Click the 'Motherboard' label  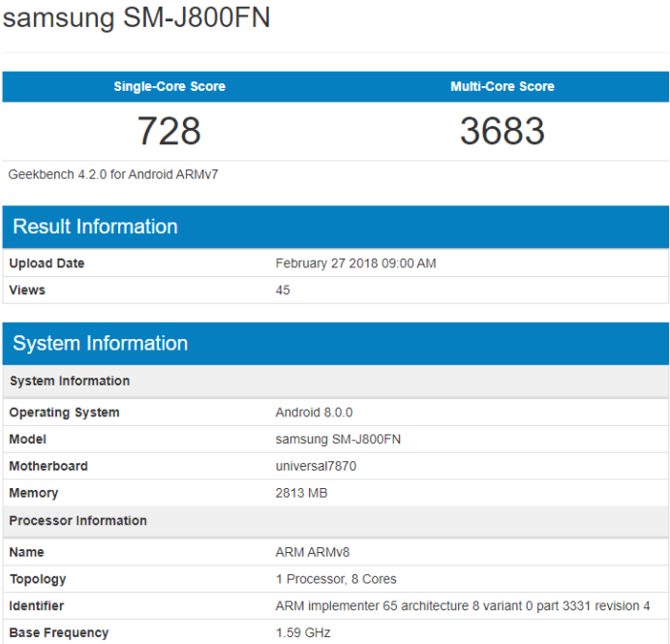pos(48,466)
